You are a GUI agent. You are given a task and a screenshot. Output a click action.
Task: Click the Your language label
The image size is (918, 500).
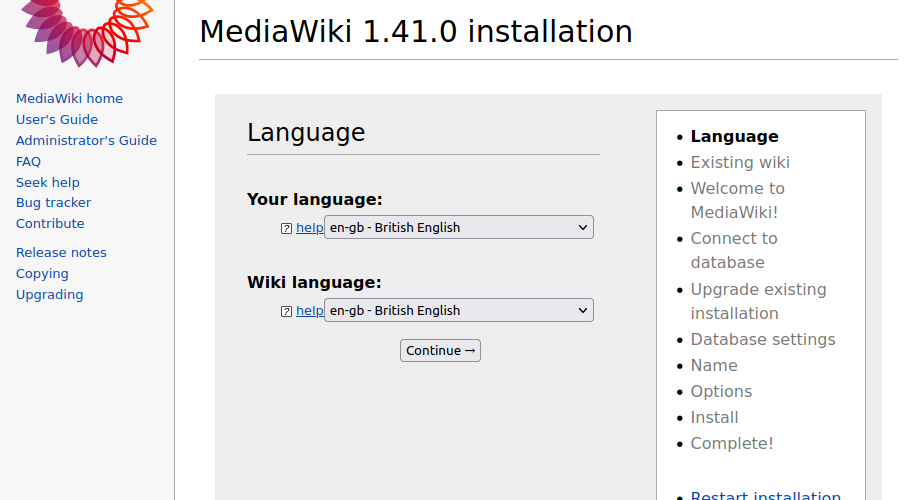click(314, 200)
